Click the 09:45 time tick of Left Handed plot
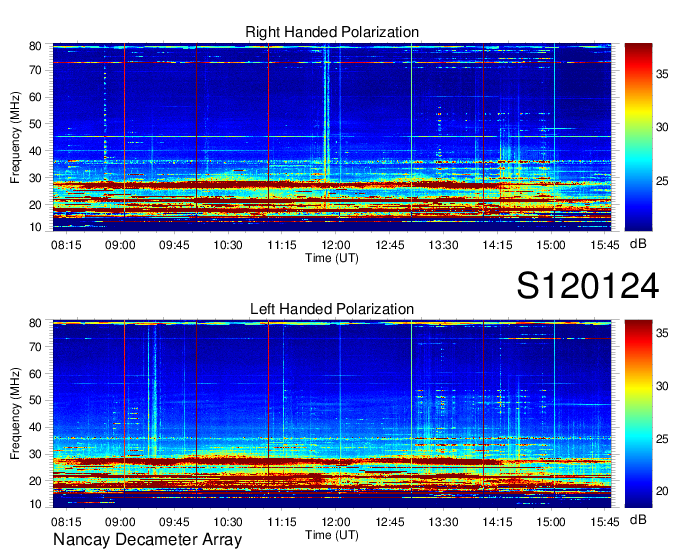Image resolution: width=680 pixels, height=552 pixels. pos(174,522)
